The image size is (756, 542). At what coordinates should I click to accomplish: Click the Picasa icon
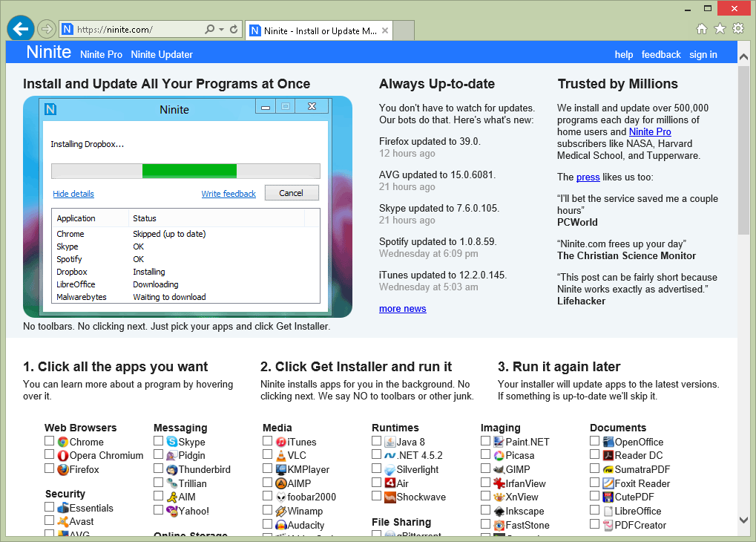tap(499, 456)
